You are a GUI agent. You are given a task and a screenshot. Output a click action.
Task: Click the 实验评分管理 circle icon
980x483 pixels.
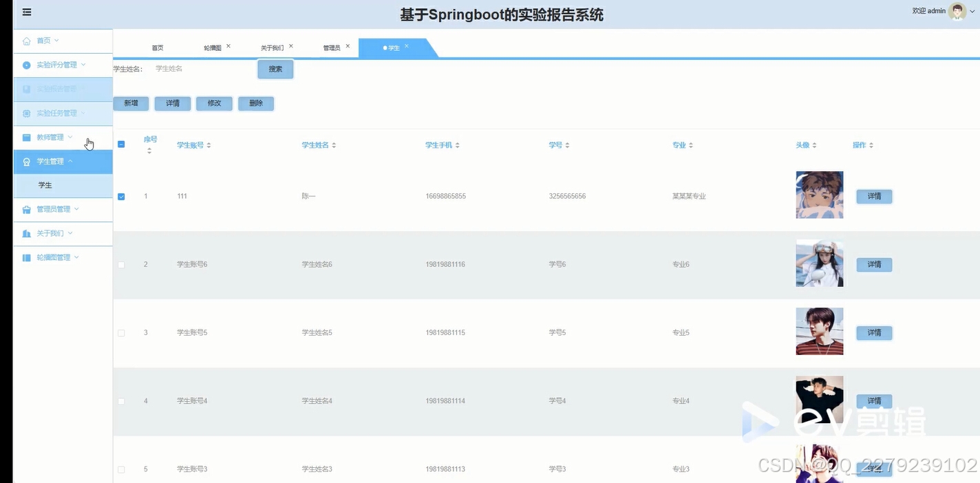pos(26,64)
